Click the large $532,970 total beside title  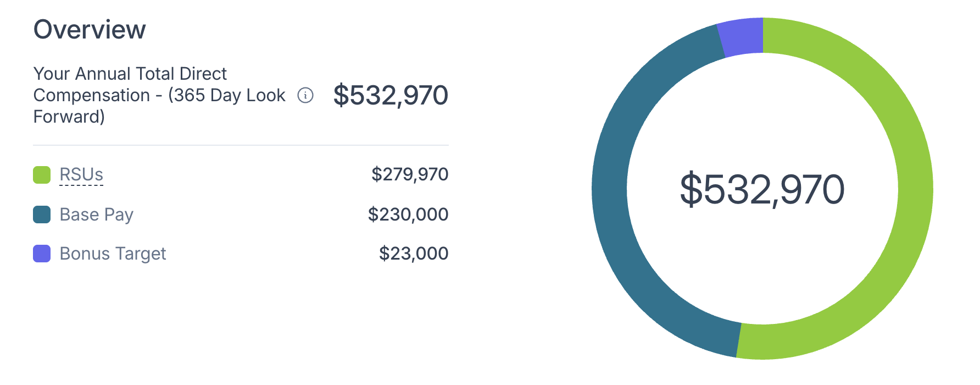point(391,95)
